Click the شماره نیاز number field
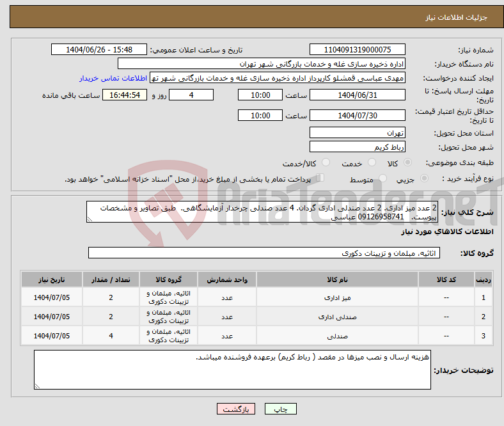 (x=357, y=50)
